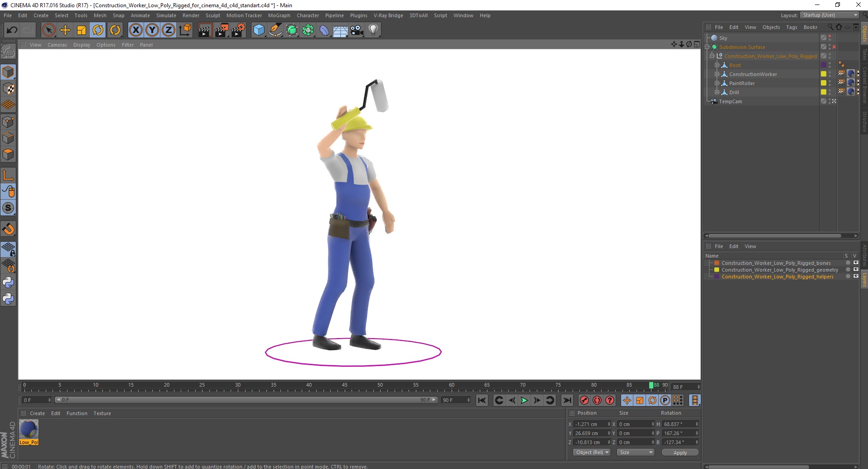Switch to Texture mode in left palette
This screenshot has width=868, height=469.
pos(8,88)
